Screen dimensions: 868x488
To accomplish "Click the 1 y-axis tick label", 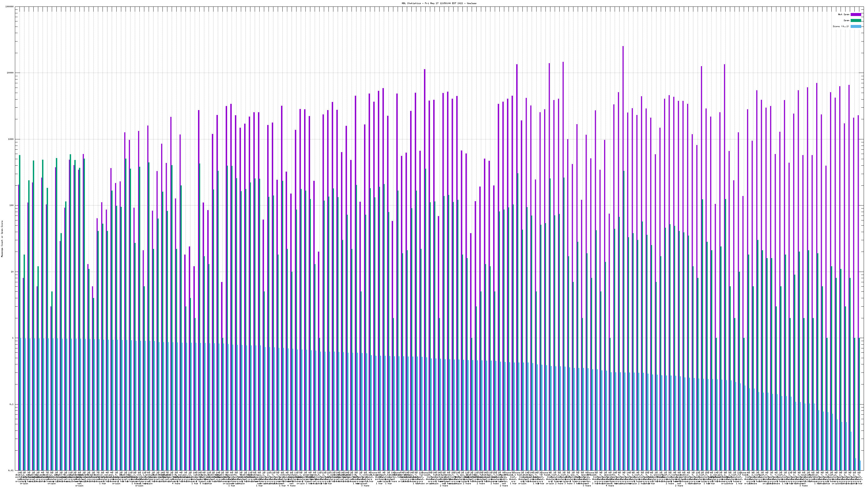I will click(13, 338).
